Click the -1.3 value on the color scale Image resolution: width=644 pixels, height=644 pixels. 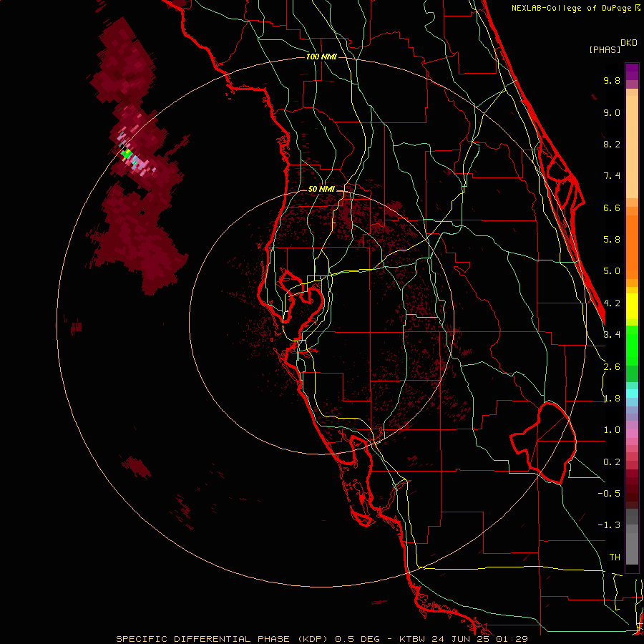[x=609, y=525]
